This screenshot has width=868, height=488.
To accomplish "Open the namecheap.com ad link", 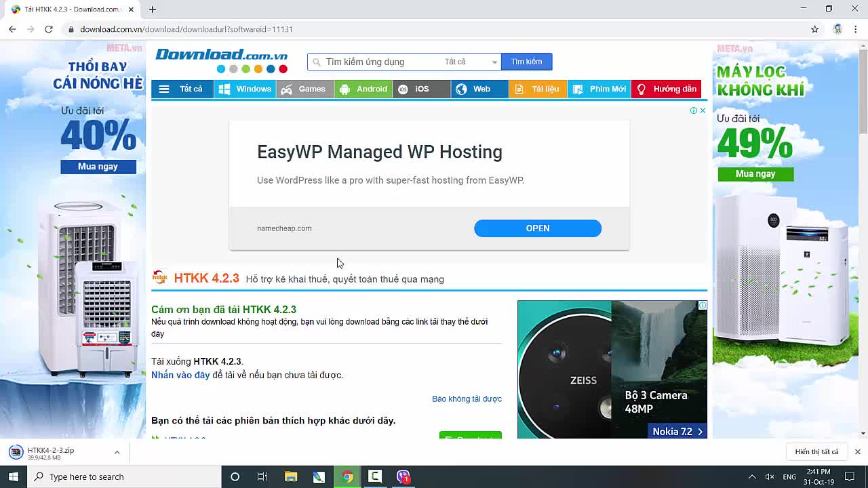I will coord(284,228).
